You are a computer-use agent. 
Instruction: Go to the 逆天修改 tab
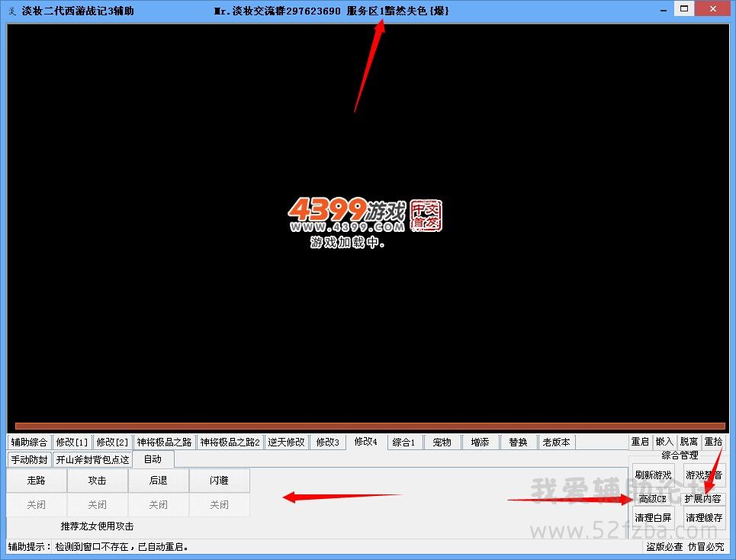click(x=286, y=443)
